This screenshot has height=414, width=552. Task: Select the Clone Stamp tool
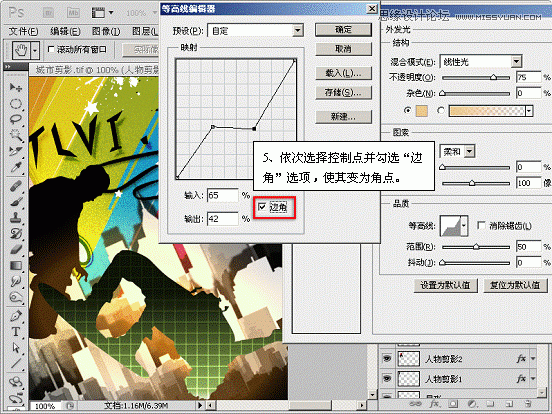[16, 218]
